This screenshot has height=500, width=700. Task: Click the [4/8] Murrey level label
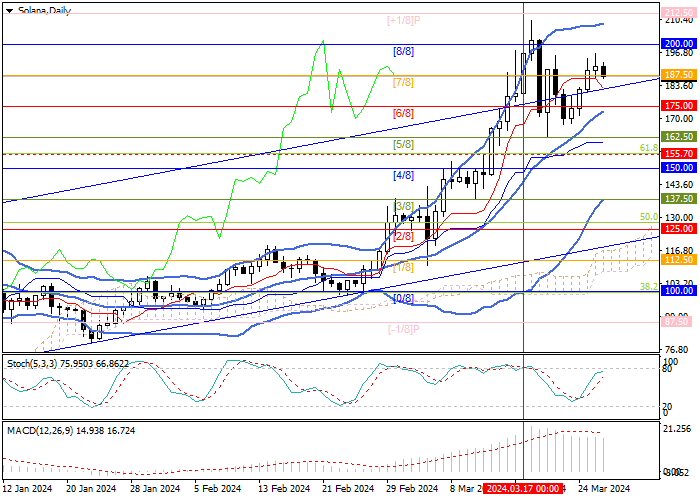pyautogui.click(x=403, y=175)
